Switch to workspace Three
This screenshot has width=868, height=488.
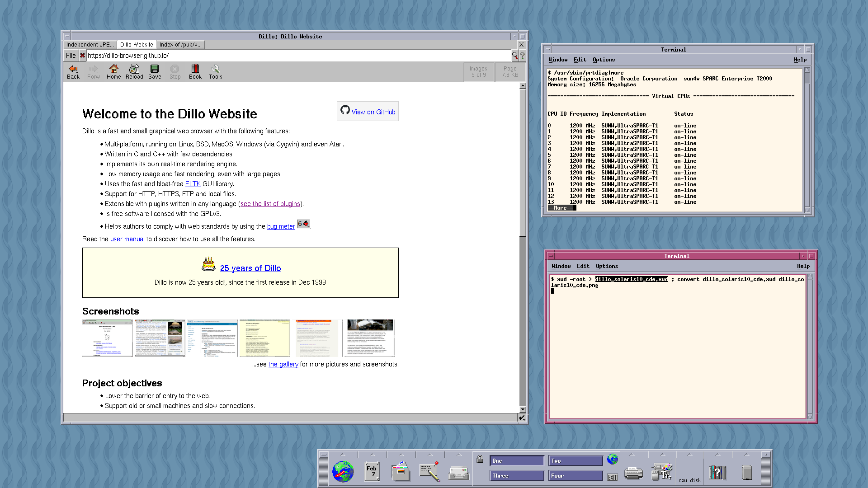[x=517, y=475]
